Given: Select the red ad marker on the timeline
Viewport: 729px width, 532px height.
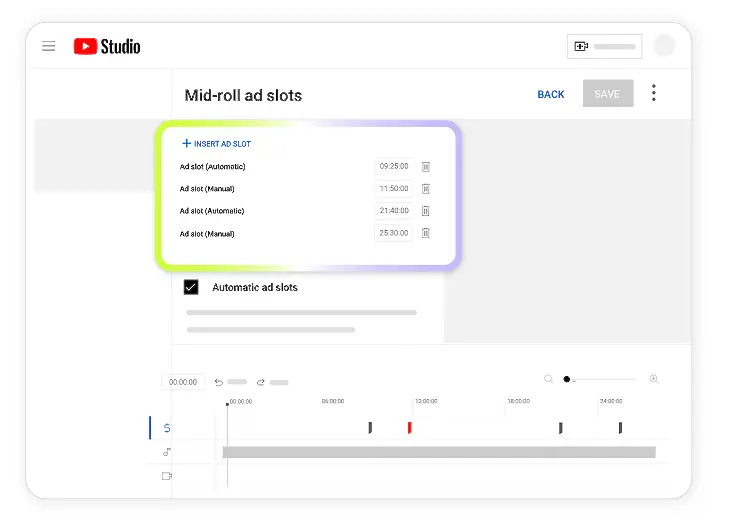Looking at the screenshot, I should pos(409,427).
